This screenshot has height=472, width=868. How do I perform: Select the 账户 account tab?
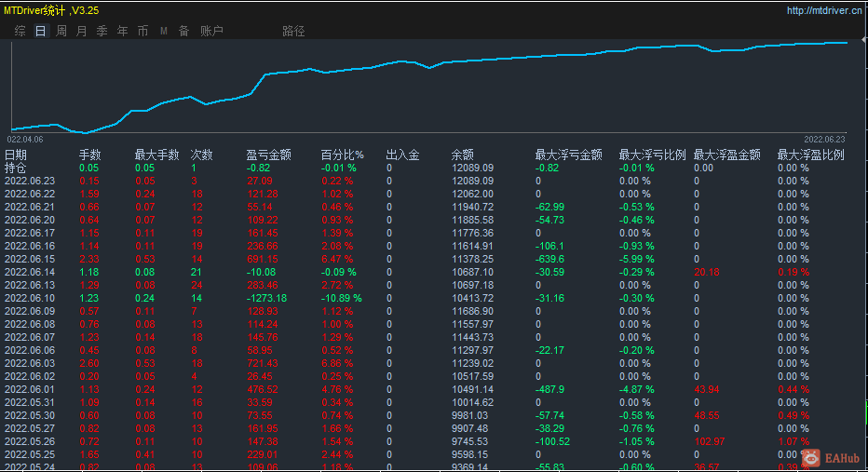[x=212, y=31]
